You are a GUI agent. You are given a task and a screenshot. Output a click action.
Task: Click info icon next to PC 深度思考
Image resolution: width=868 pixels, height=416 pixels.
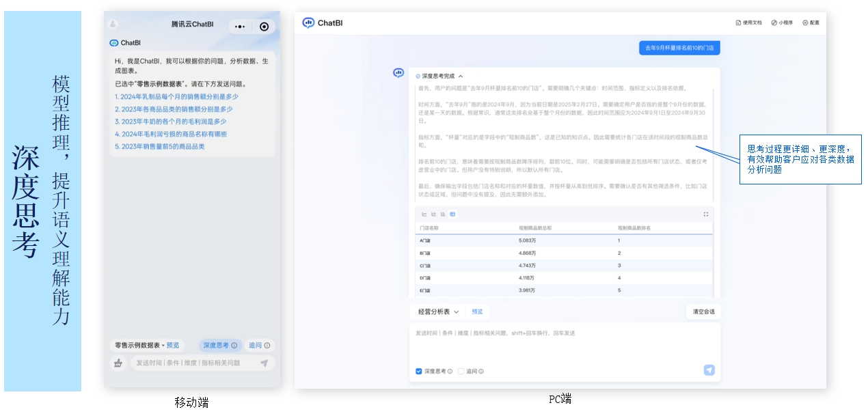click(450, 372)
